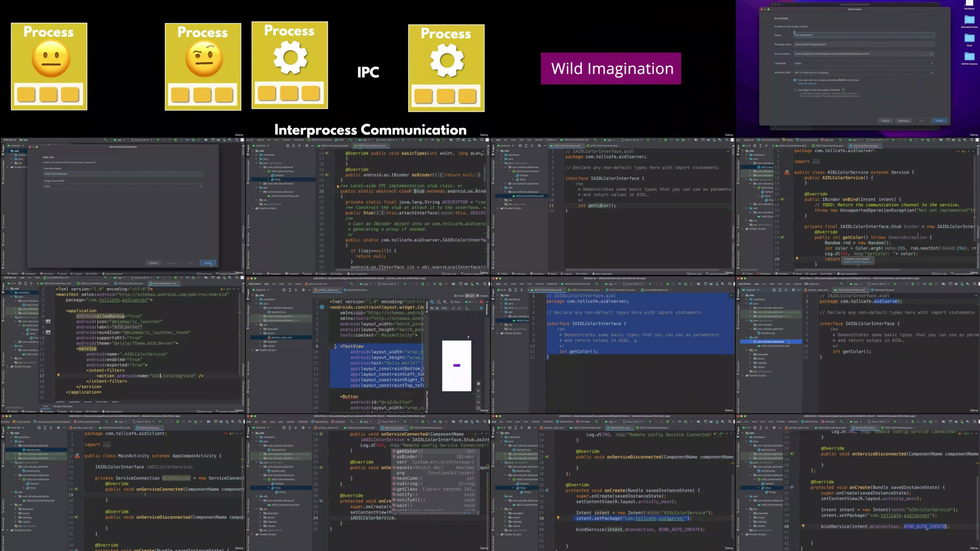Screen dimensions: 980x551
Task: Toggle the eye View Options icon in design toolbar
Action: (432, 308)
